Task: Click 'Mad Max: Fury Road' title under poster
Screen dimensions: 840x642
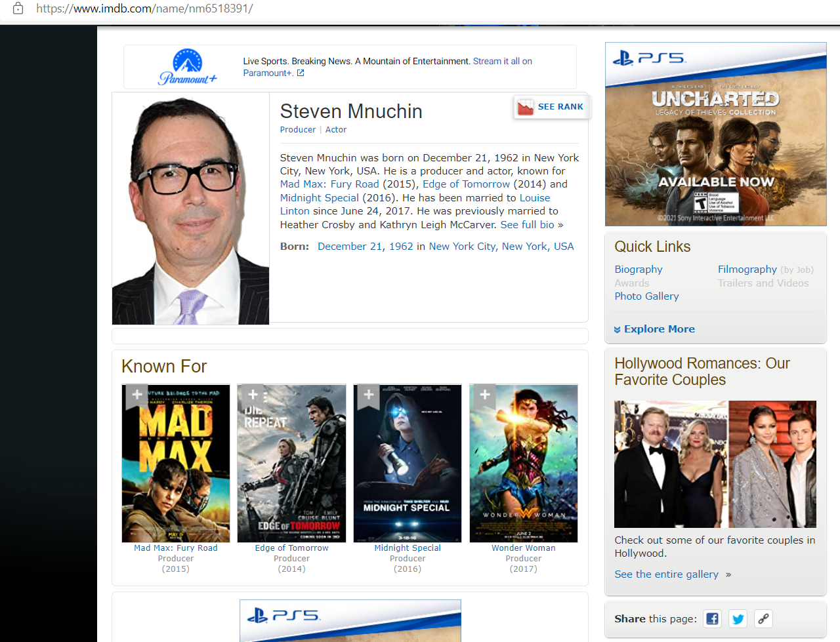Action: pyautogui.click(x=176, y=548)
